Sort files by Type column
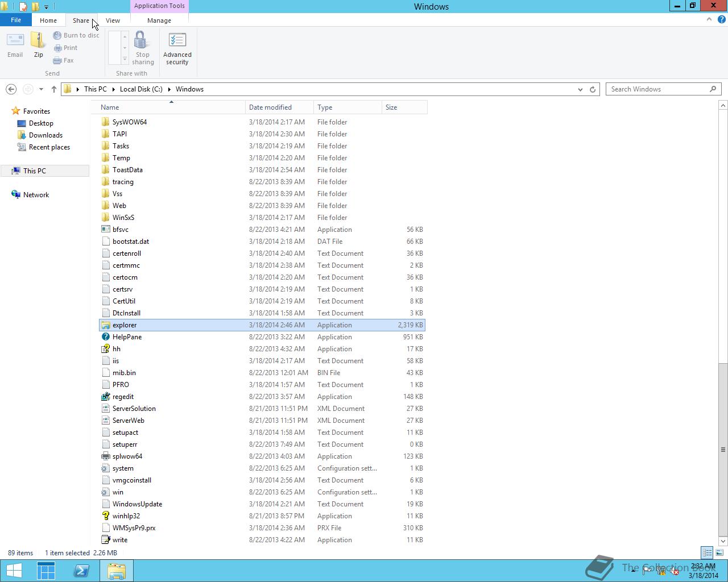 pyautogui.click(x=348, y=107)
